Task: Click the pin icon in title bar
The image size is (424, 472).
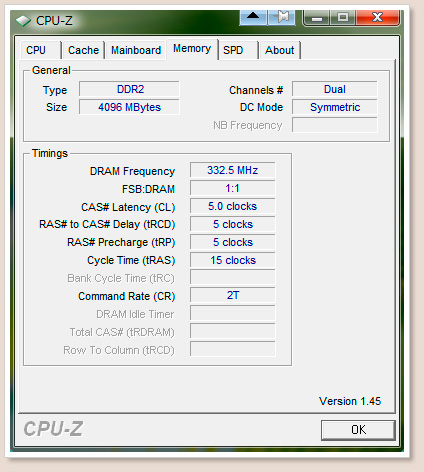Action: click(282, 17)
